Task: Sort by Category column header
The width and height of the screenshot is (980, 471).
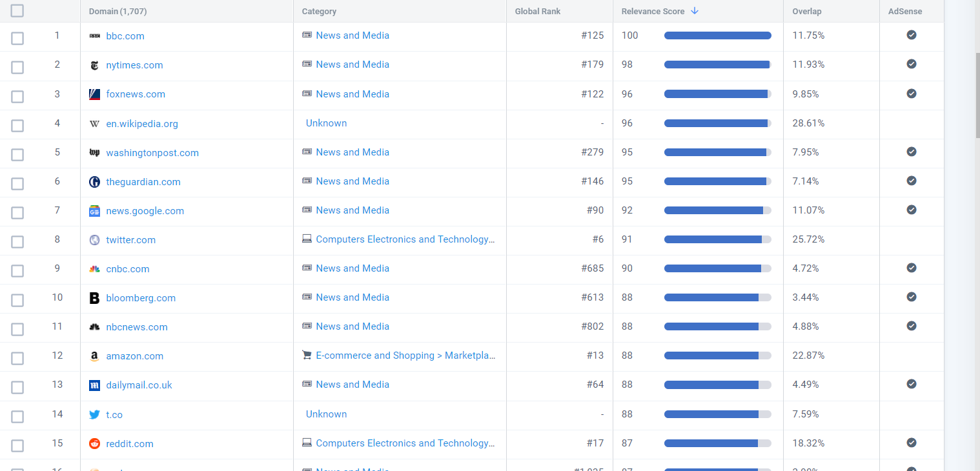Action: pos(319,12)
